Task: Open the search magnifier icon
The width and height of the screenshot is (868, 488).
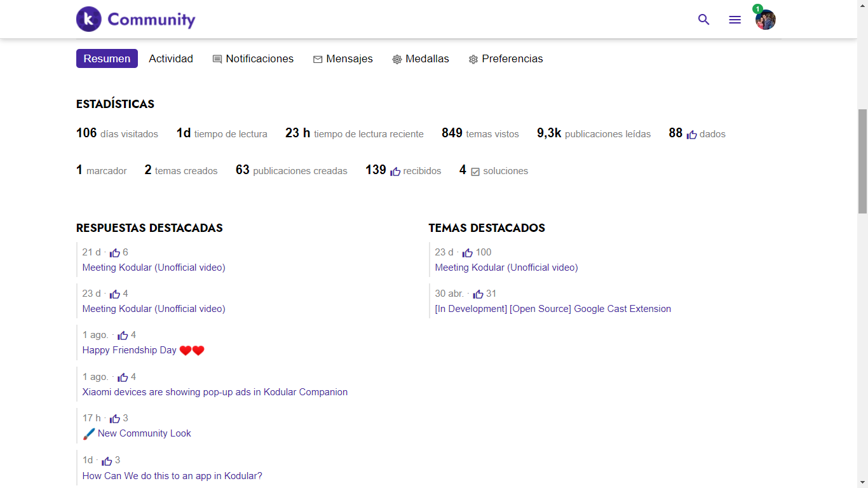Action: (703, 20)
